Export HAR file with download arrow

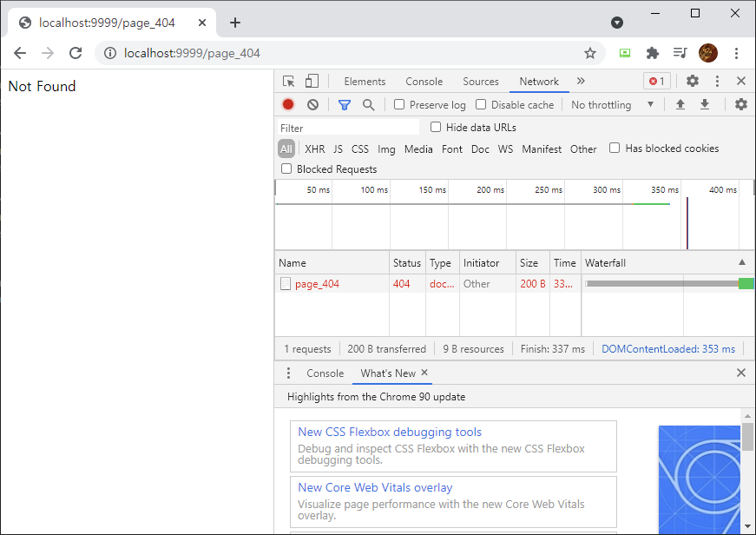[x=705, y=104]
